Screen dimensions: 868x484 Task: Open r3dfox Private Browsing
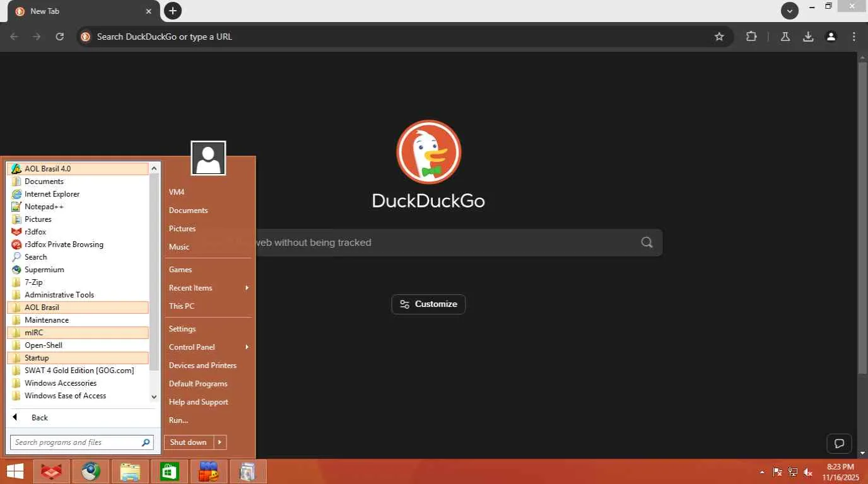coord(78,245)
